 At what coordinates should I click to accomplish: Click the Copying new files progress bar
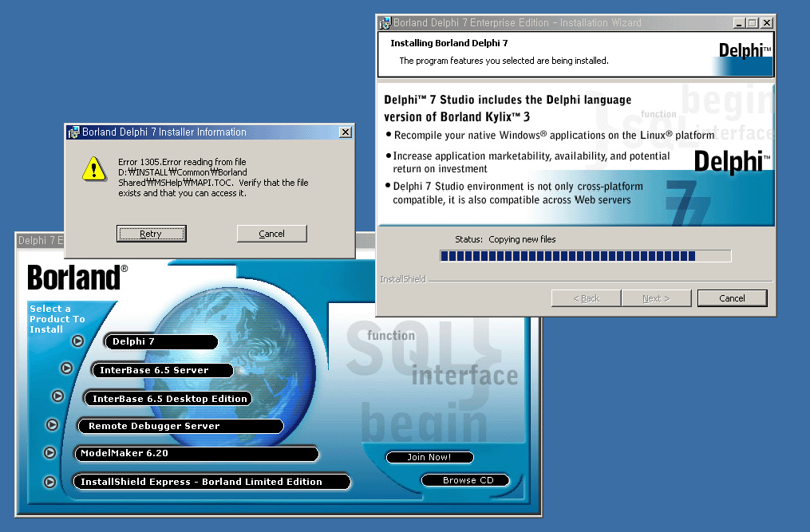click(x=585, y=256)
